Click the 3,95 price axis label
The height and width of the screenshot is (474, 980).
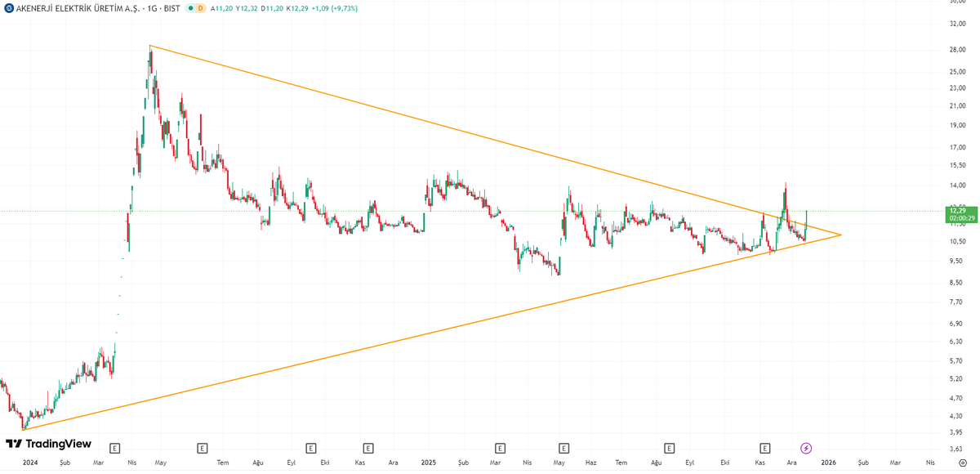(x=958, y=432)
